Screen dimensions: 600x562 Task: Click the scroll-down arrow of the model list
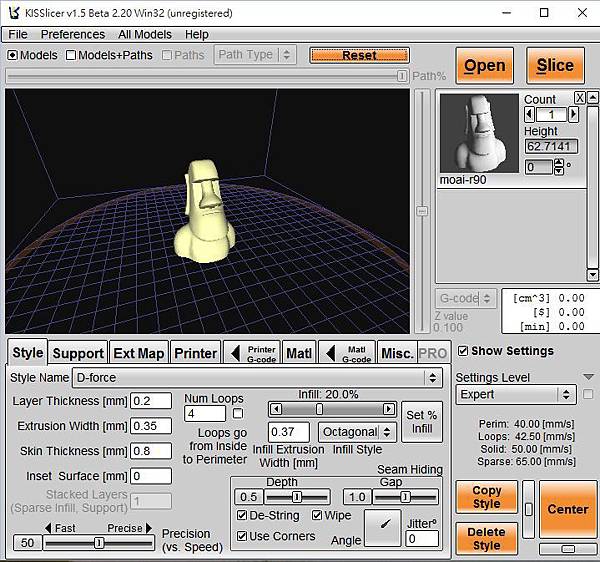click(x=593, y=275)
